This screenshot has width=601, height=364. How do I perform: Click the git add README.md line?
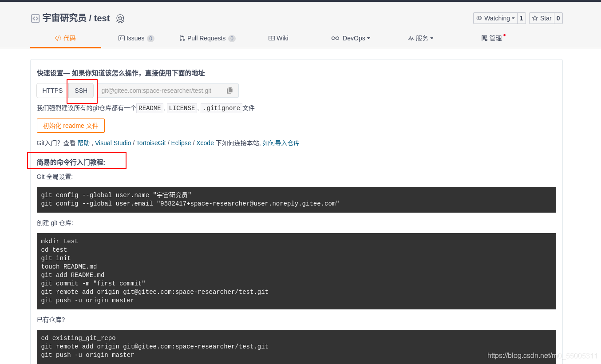click(x=73, y=275)
